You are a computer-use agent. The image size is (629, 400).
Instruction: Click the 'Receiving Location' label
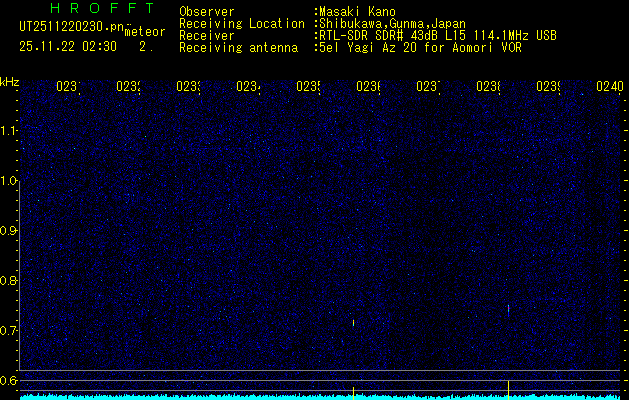tap(242, 24)
